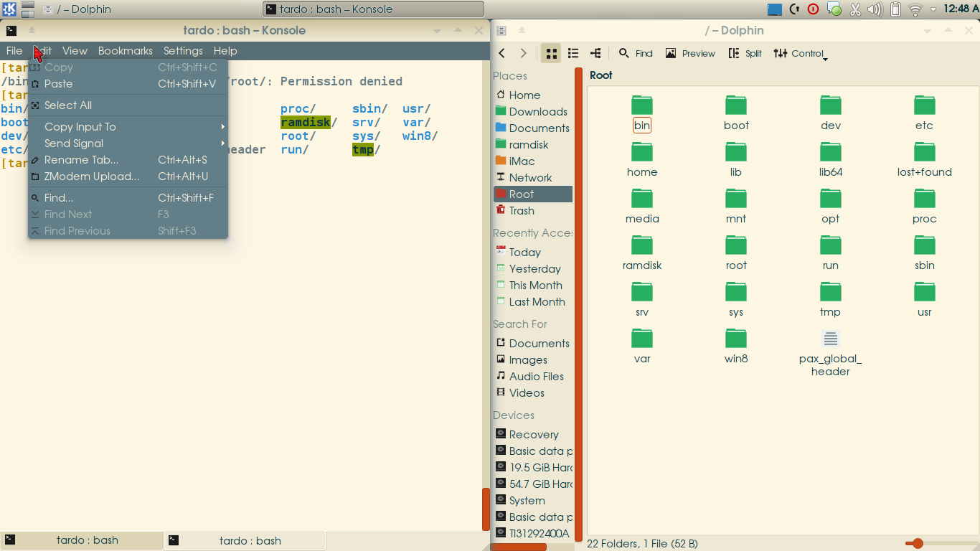Choose ZModem Upload from Edit menu

pyautogui.click(x=128, y=176)
